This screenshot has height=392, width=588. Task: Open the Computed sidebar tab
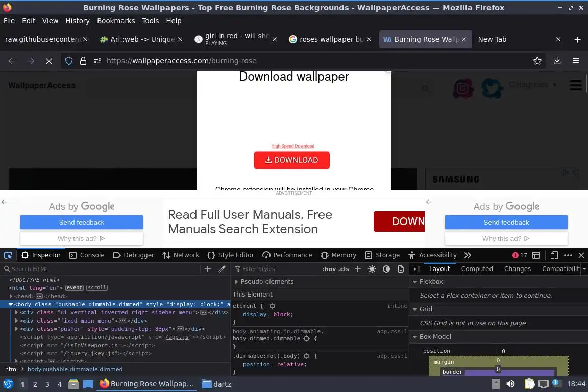tap(477, 269)
